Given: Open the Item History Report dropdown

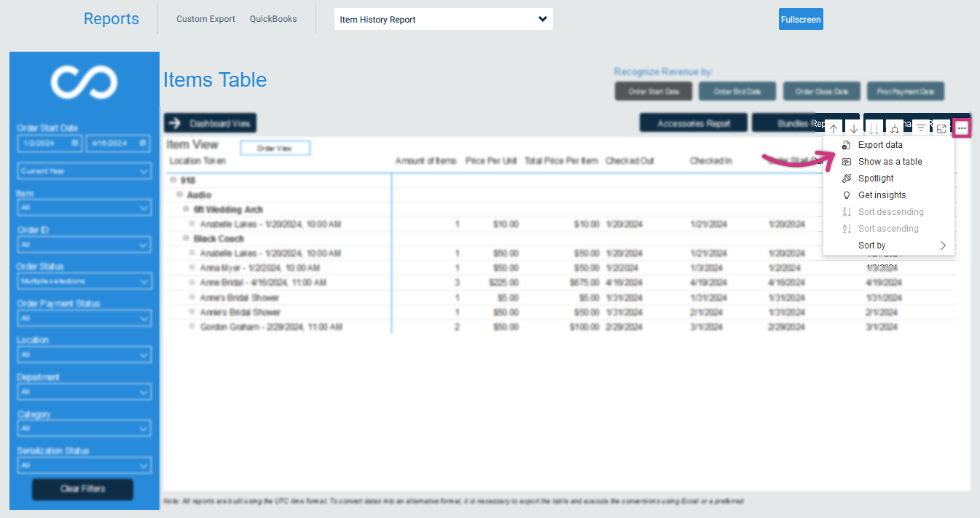Looking at the screenshot, I should 442,19.
